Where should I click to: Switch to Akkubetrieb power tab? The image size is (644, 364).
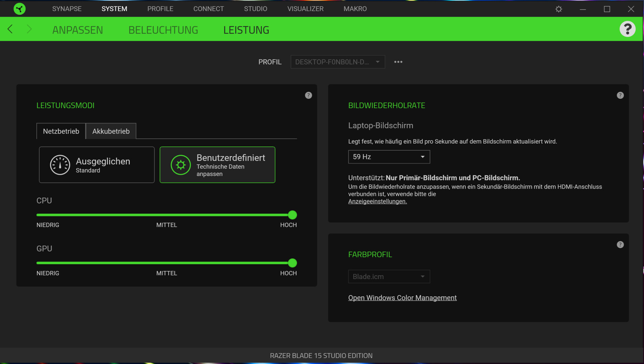coord(111,131)
